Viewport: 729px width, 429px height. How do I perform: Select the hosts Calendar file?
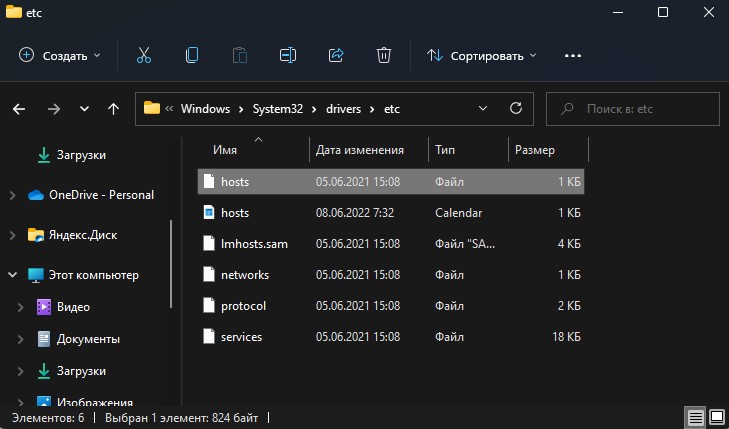pos(391,213)
